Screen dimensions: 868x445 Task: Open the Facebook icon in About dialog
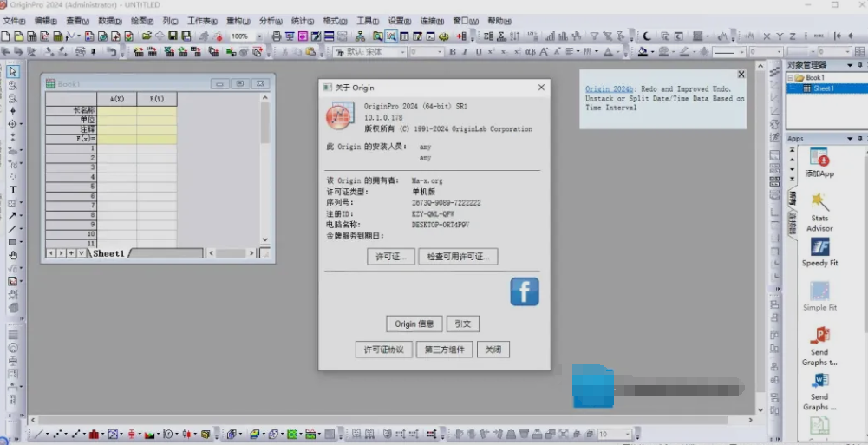[x=525, y=291]
